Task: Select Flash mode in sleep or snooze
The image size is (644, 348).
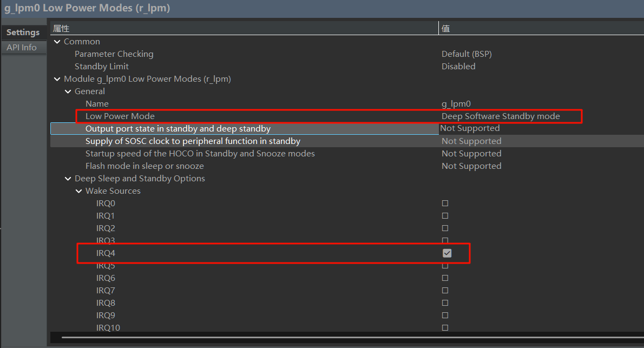Action: (144, 166)
